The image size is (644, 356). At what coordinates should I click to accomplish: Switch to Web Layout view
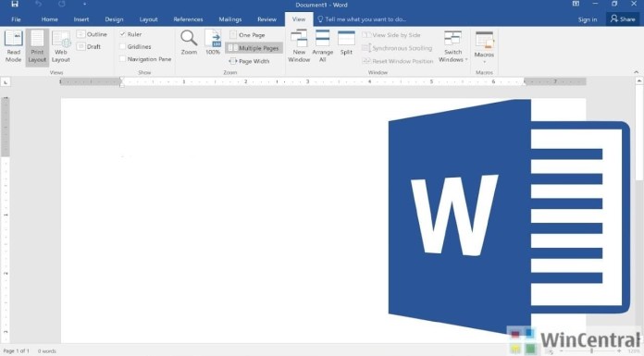(61, 46)
